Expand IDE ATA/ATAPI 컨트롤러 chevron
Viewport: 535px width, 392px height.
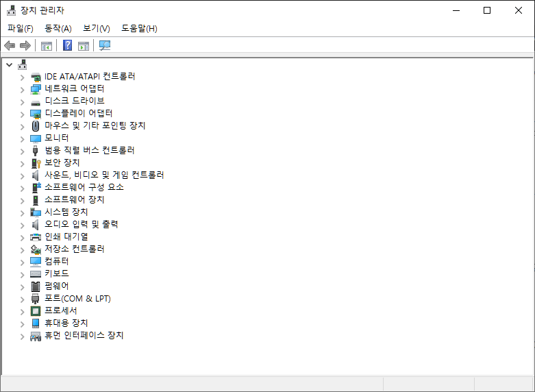click(22, 77)
